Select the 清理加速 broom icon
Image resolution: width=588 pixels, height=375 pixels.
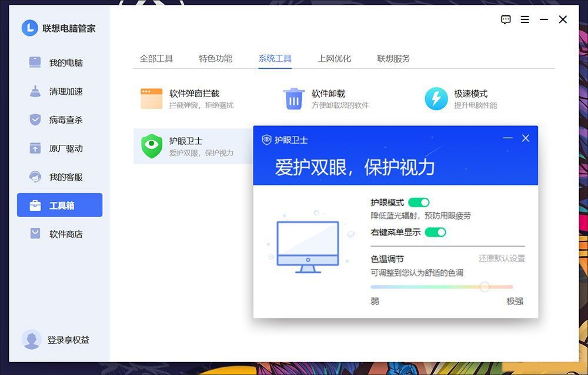pos(35,91)
